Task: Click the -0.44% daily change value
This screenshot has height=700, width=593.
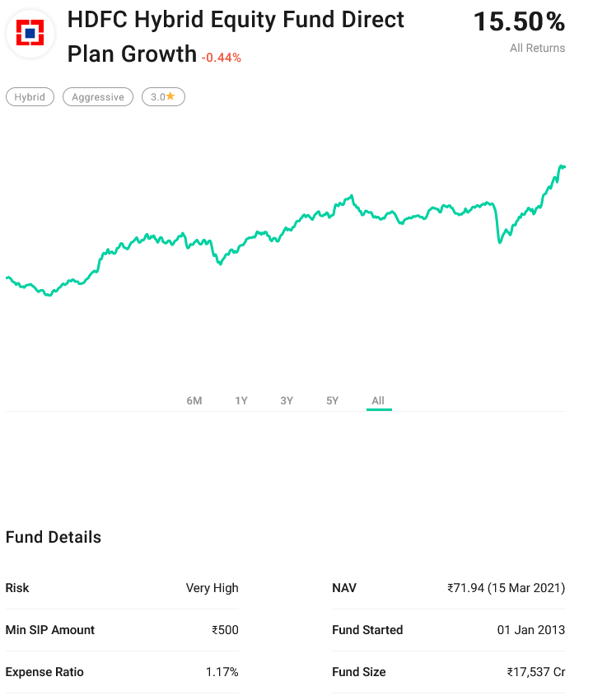Action: tap(222, 58)
